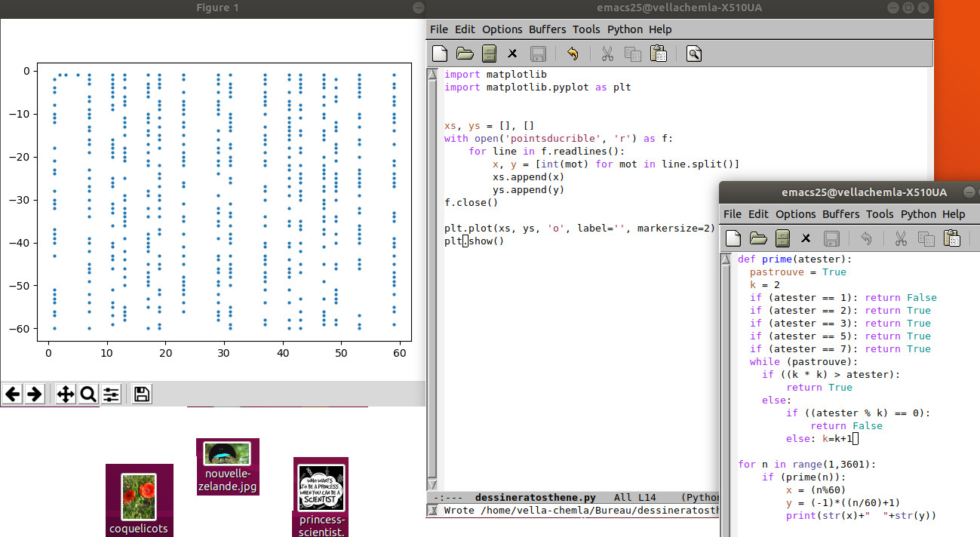This screenshot has height=537, width=980.
Task: Expand the Options menu in the prime function Emacs window
Action: 795,214
